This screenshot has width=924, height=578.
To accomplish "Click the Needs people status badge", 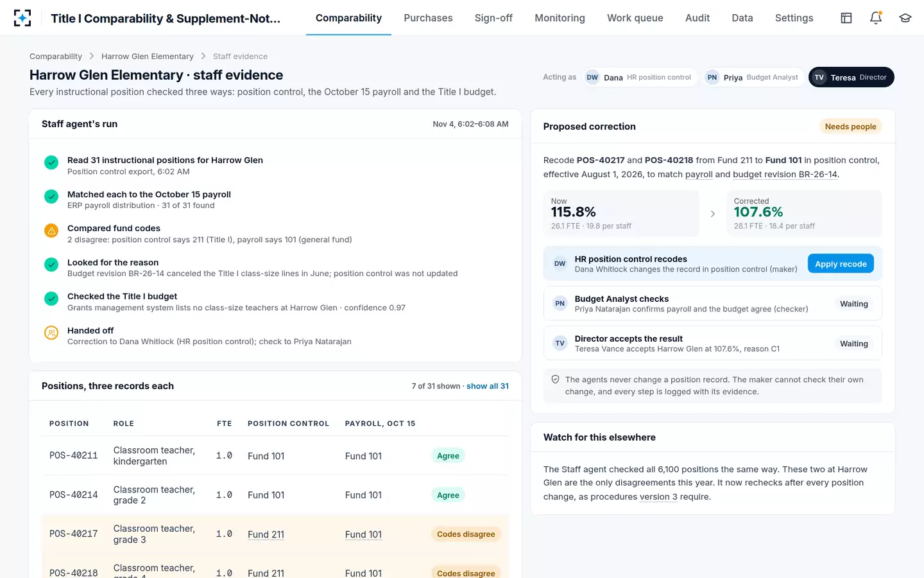I will pos(850,127).
